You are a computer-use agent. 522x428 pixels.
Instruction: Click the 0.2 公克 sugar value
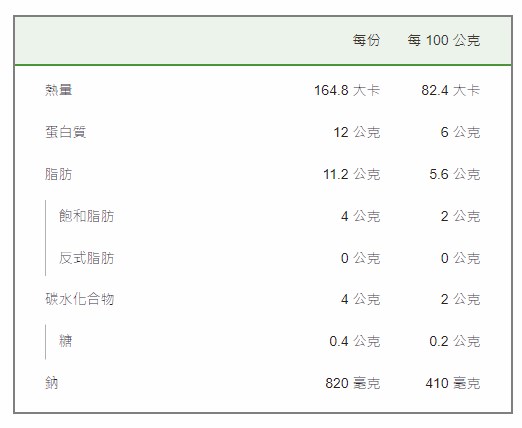pos(455,341)
